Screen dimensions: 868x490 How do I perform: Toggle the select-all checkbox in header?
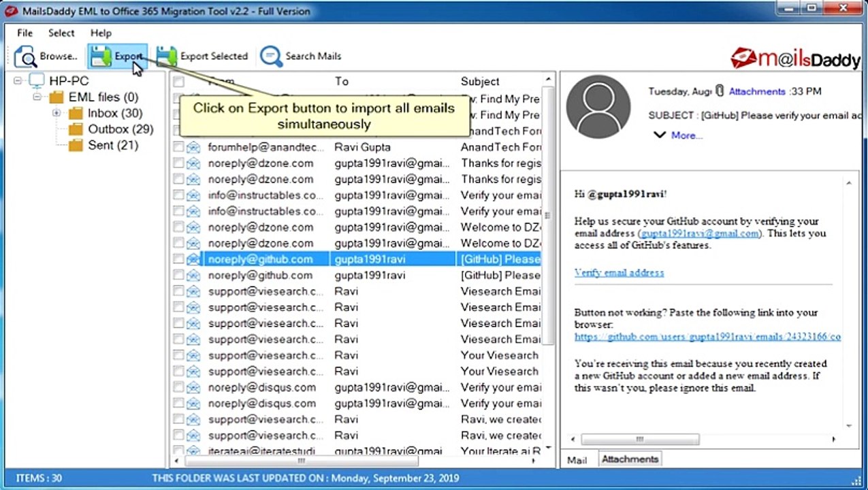[178, 82]
